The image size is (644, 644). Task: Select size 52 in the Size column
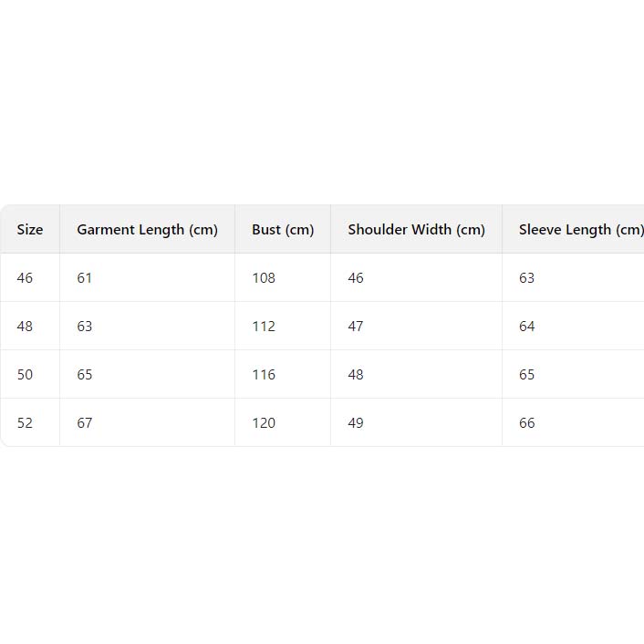(25, 423)
